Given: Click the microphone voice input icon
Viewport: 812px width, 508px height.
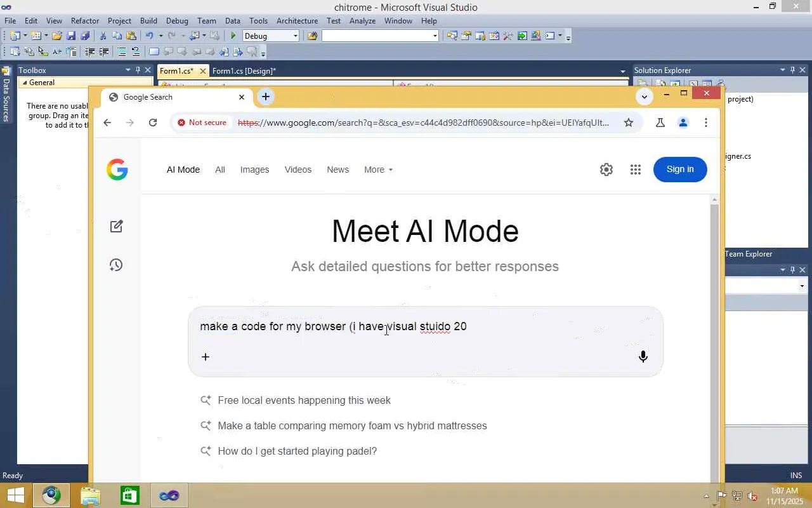Looking at the screenshot, I should coord(643,357).
